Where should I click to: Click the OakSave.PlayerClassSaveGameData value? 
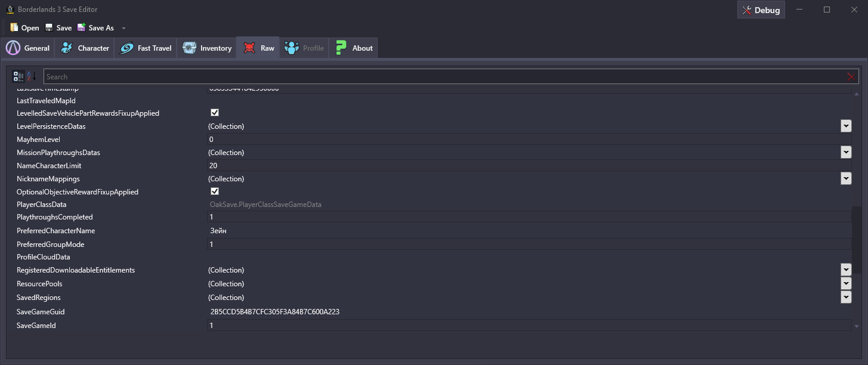point(265,205)
